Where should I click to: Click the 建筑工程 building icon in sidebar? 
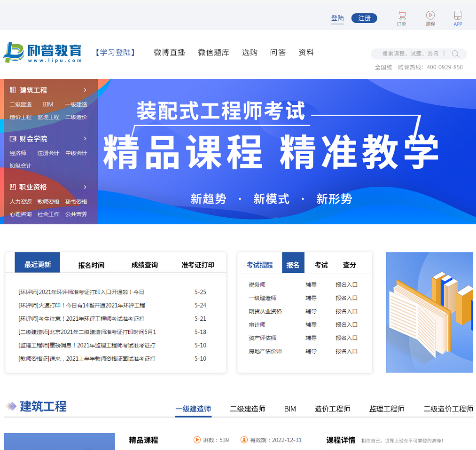tap(13, 90)
